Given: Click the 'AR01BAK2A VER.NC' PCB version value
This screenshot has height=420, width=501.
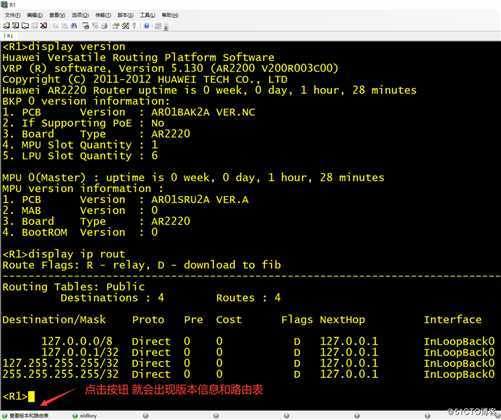Looking at the screenshot, I should pyautogui.click(x=203, y=112).
